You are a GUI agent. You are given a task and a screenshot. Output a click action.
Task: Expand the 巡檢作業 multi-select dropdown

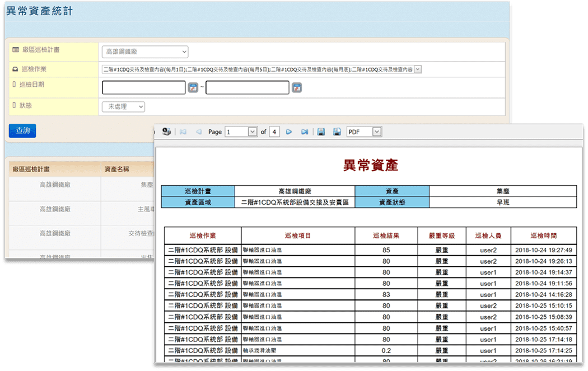pos(417,69)
